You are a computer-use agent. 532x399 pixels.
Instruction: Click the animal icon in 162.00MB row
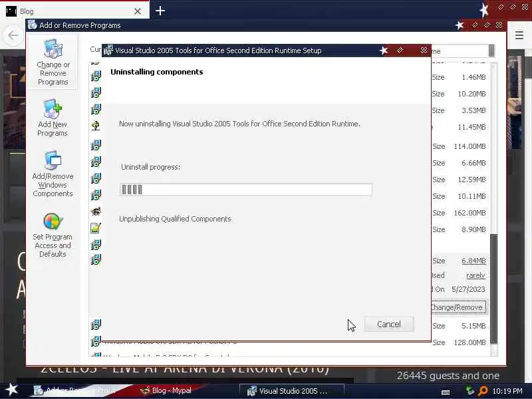pyautogui.click(x=96, y=211)
